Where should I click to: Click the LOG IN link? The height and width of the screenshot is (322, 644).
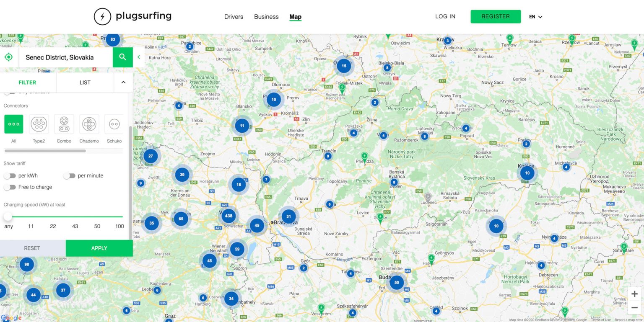click(x=445, y=16)
